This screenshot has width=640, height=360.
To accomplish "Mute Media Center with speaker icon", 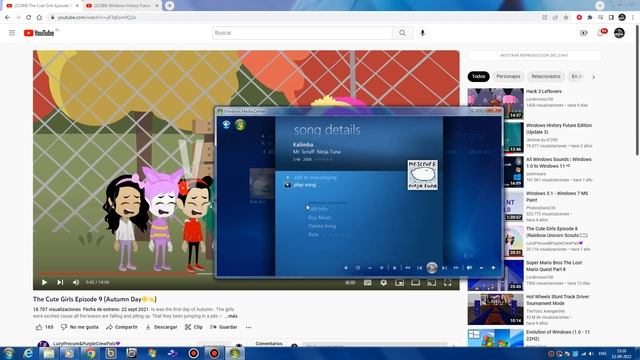I will click(x=469, y=268).
